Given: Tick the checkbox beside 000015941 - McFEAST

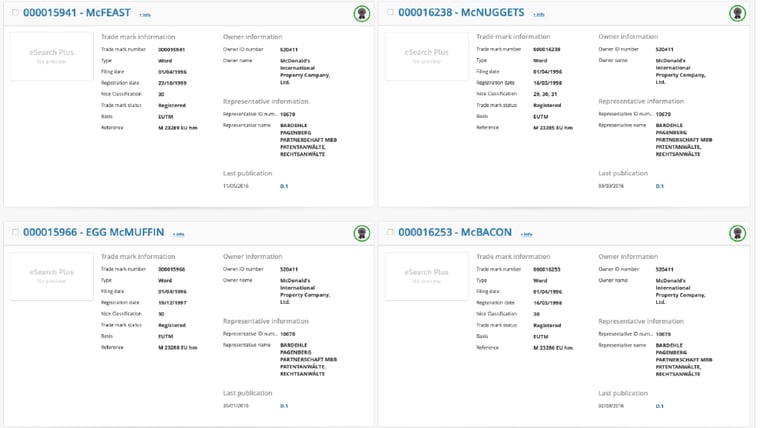Looking at the screenshot, I should pyautogui.click(x=15, y=12).
